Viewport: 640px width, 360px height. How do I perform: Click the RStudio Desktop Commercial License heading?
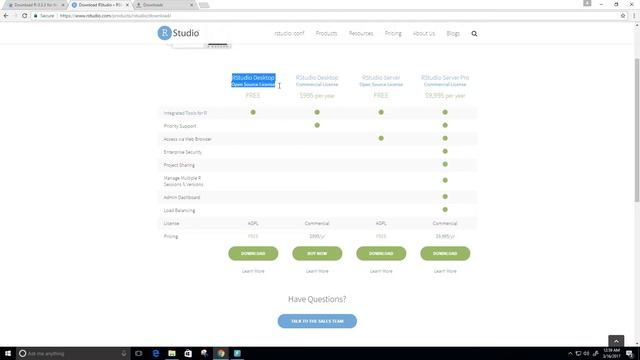pos(317,80)
